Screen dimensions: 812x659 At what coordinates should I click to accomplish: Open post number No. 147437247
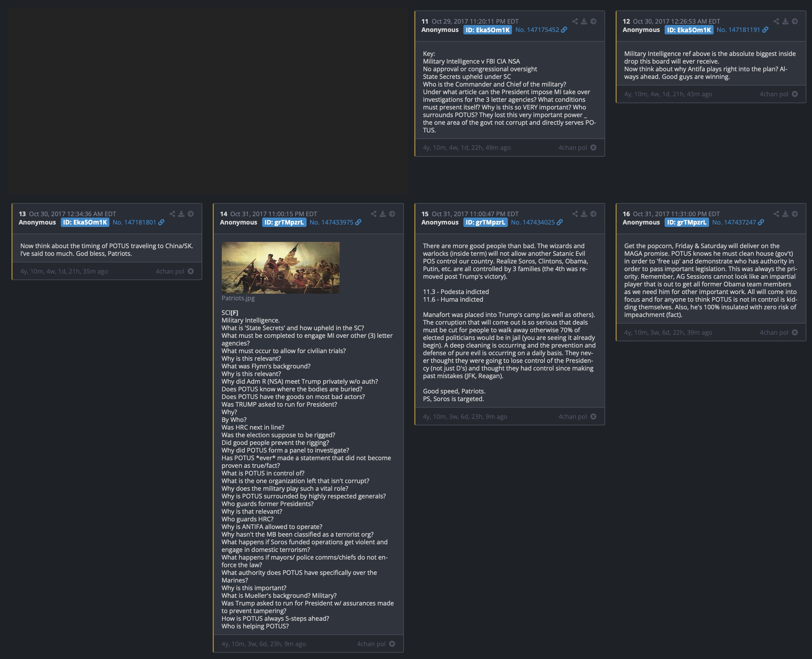pos(734,222)
